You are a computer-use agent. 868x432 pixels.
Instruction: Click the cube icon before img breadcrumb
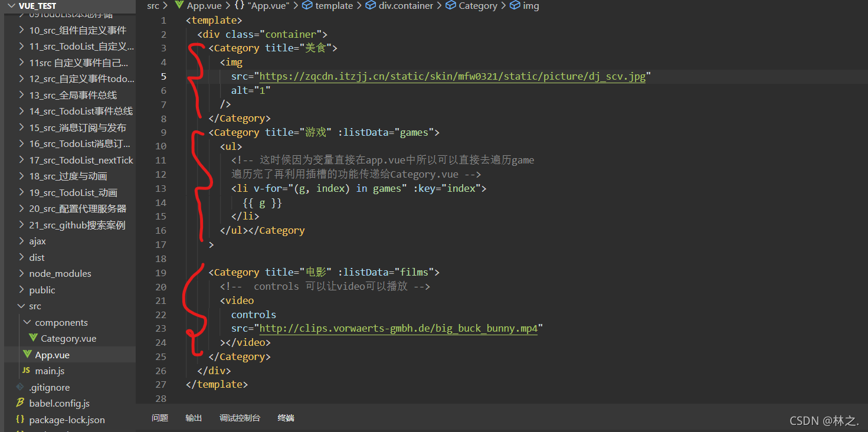point(515,6)
